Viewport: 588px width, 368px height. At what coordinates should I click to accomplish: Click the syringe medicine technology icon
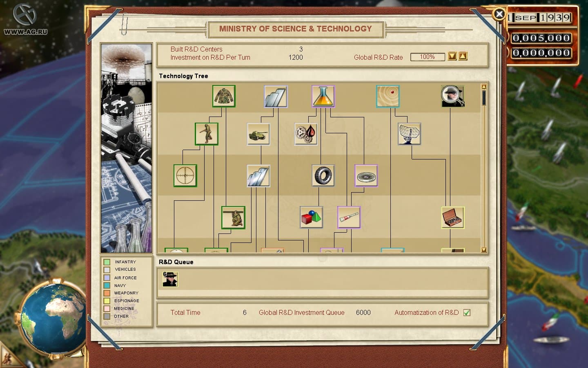click(x=349, y=218)
